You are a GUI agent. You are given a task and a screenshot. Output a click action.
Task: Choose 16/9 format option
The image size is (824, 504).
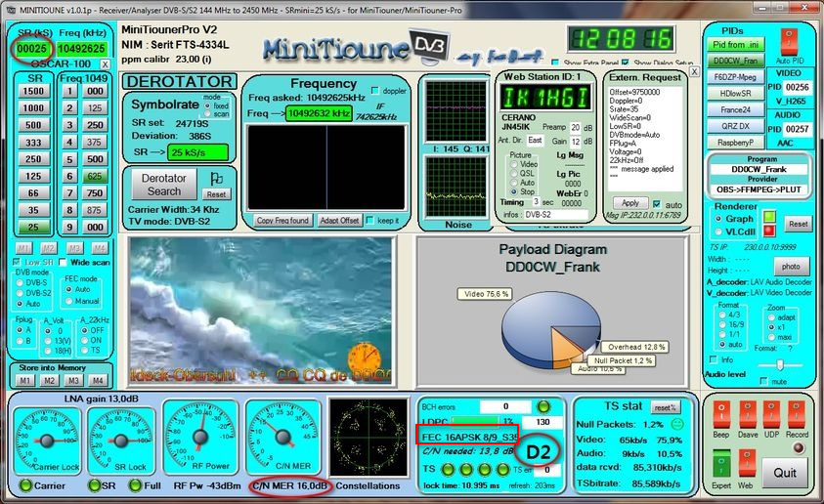click(722, 324)
